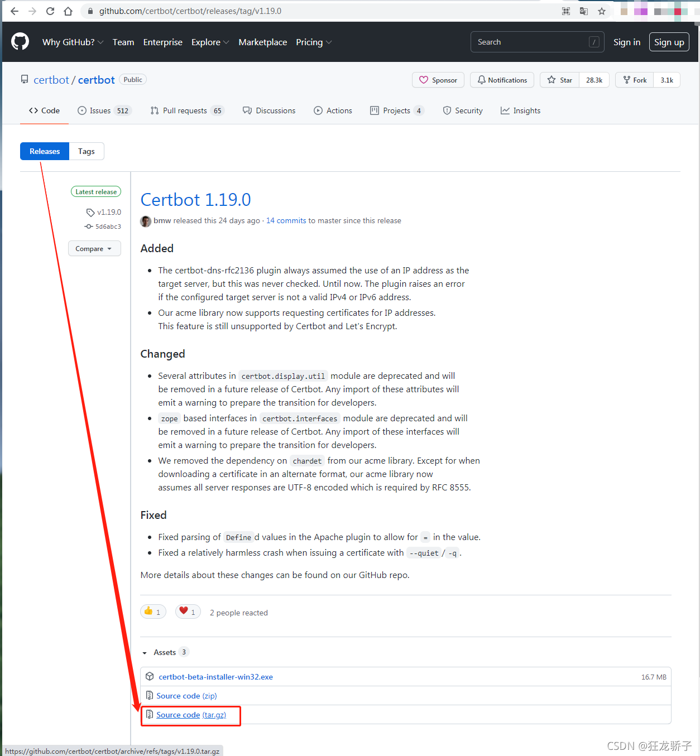Click the slash shortcut icon in search box
Image resolution: width=700 pixels, height=756 pixels.
(594, 42)
